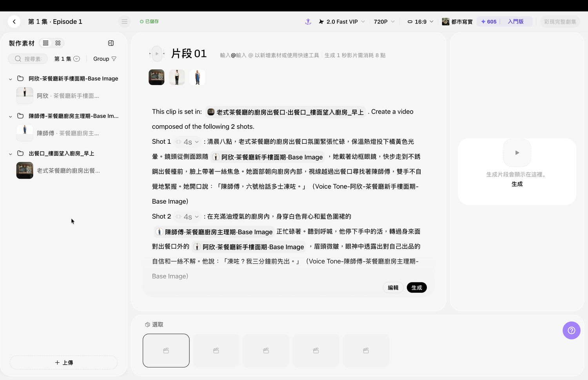Click the 已儲存 saved status indicator
588x380 pixels.
[x=149, y=22]
